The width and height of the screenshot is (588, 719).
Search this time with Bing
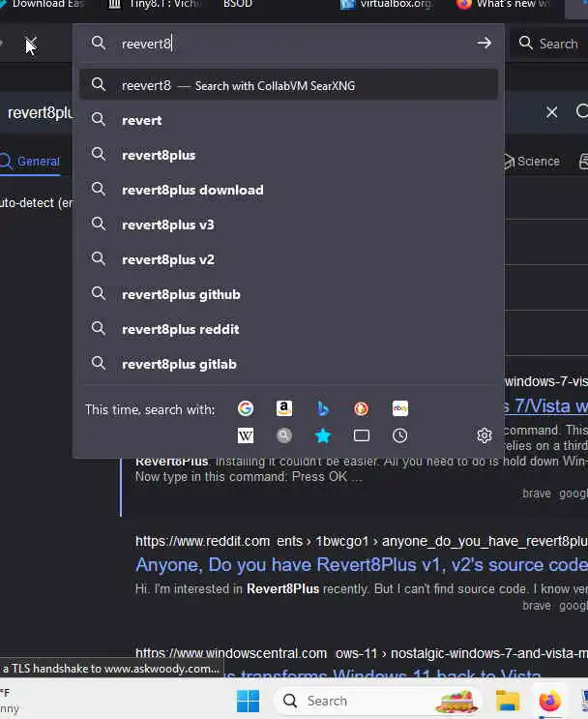(323, 408)
